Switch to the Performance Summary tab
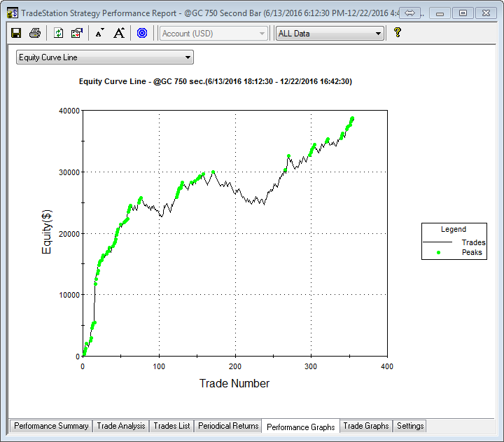The width and height of the screenshot is (504, 442). coord(51,426)
